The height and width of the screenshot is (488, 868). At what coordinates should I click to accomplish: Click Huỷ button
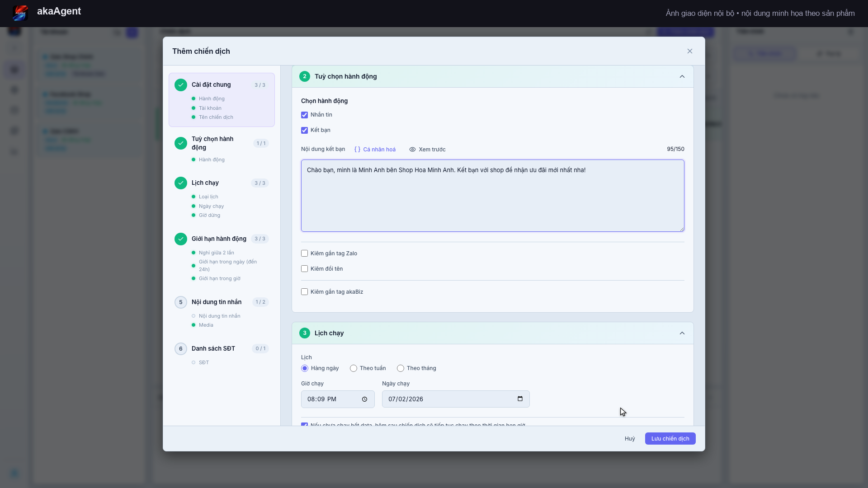coord(630,439)
